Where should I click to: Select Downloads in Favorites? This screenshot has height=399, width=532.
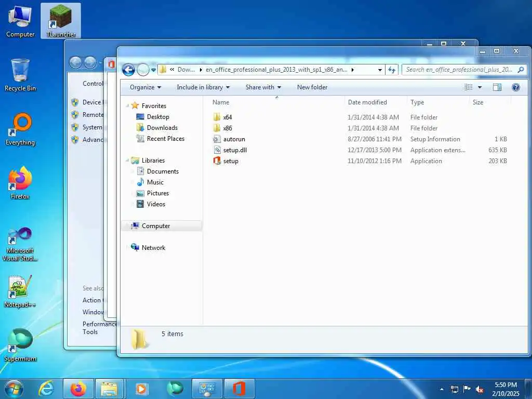click(157, 128)
